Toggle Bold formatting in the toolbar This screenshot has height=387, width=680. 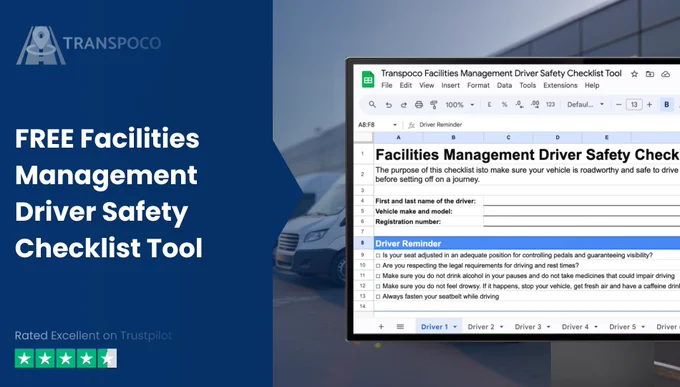(x=667, y=105)
